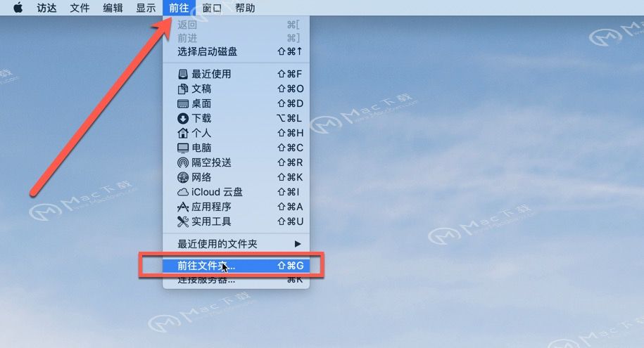The height and width of the screenshot is (348, 644).
Task: Open the 访达 Finder menu
Action: pos(47,8)
